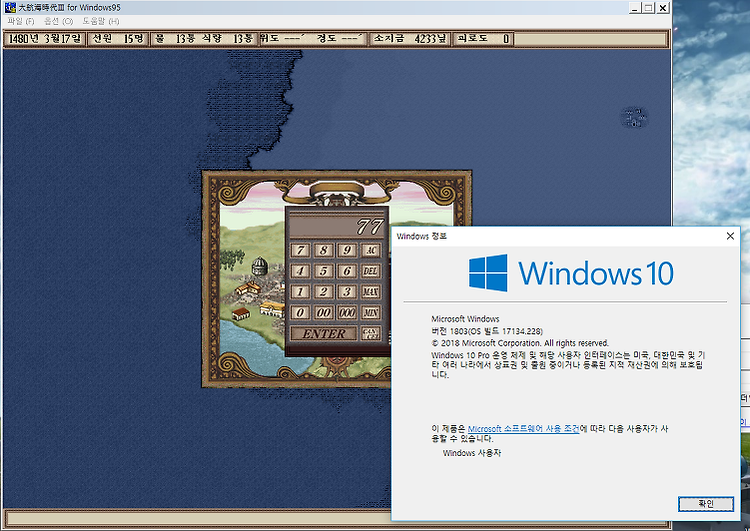Open the 파일 (F) menu
This screenshot has height=531, width=750.
pos(21,21)
